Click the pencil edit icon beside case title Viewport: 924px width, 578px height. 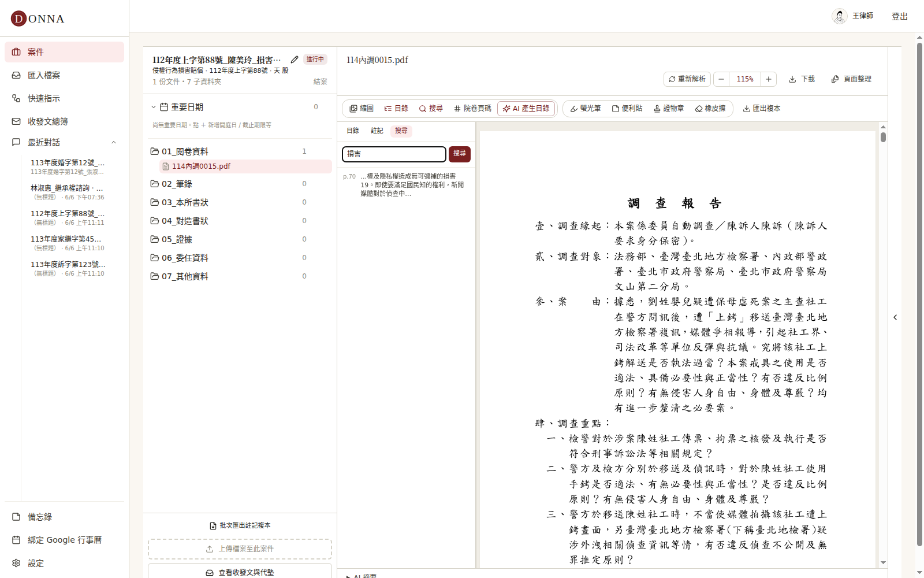click(x=295, y=60)
